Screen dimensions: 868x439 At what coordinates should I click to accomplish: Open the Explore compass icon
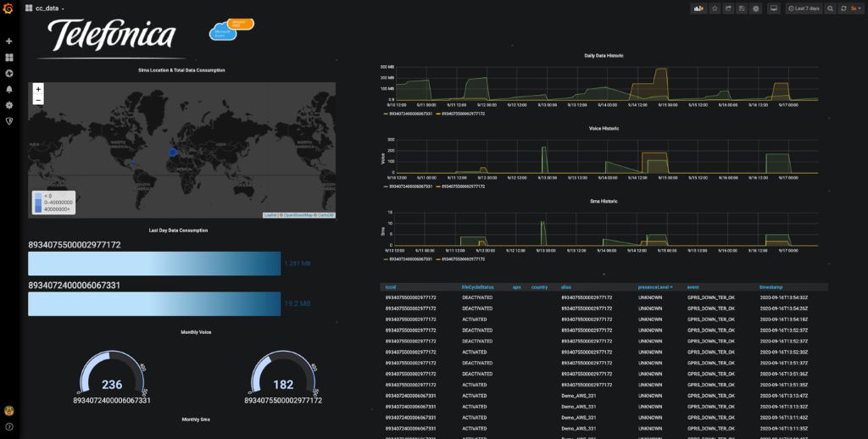pos(9,73)
